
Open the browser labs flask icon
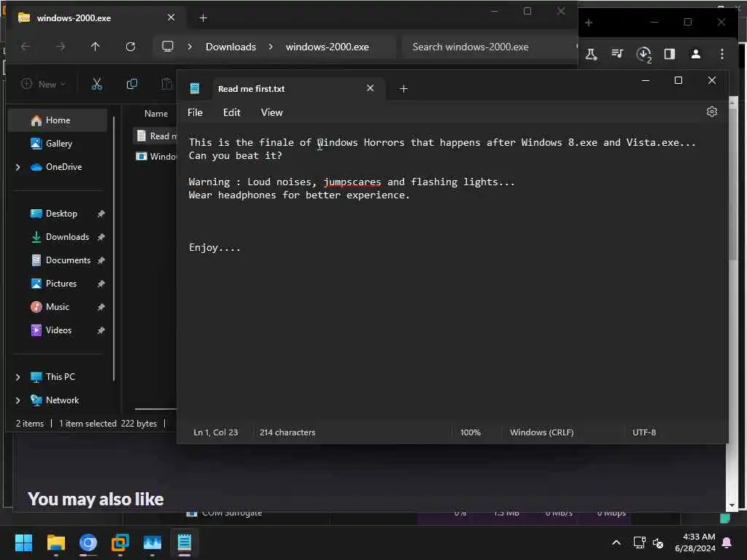[x=591, y=54]
